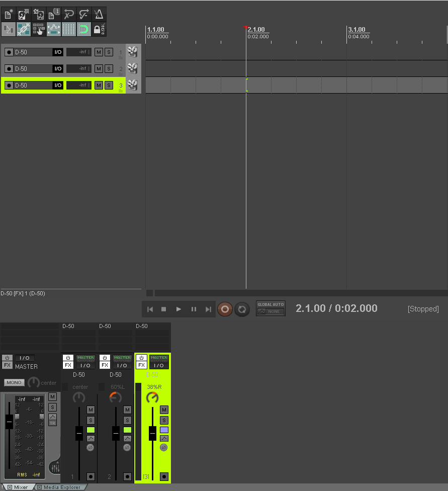Mute the master track in mixer
Image resolution: width=448 pixels, height=491 pixels.
53,397
